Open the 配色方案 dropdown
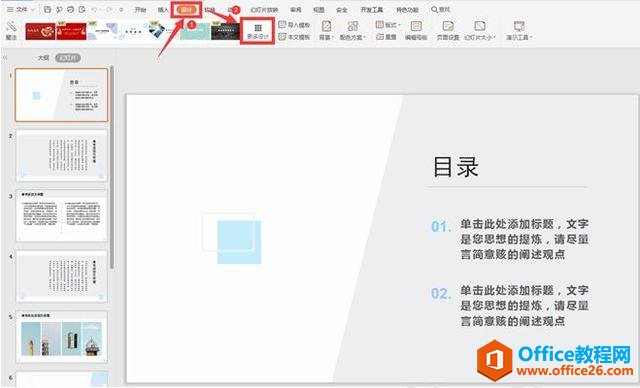This screenshot has width=640, height=388. pyautogui.click(x=353, y=31)
